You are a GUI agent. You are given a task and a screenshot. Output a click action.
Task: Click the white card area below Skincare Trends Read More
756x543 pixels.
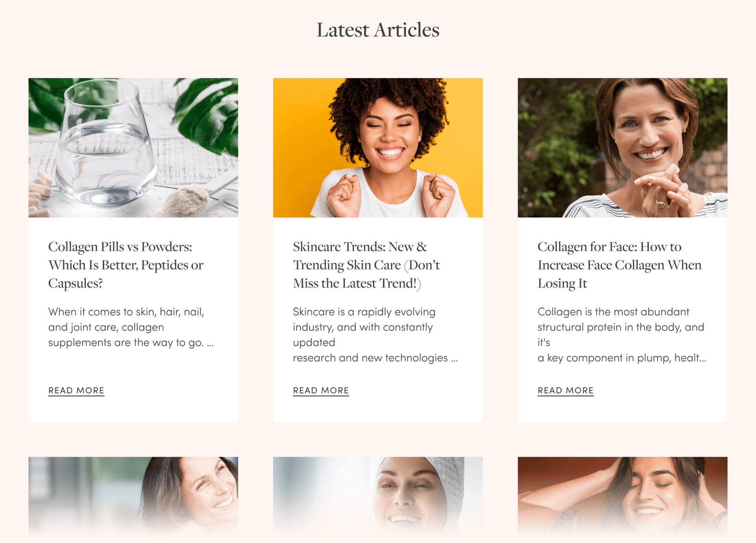click(378, 409)
